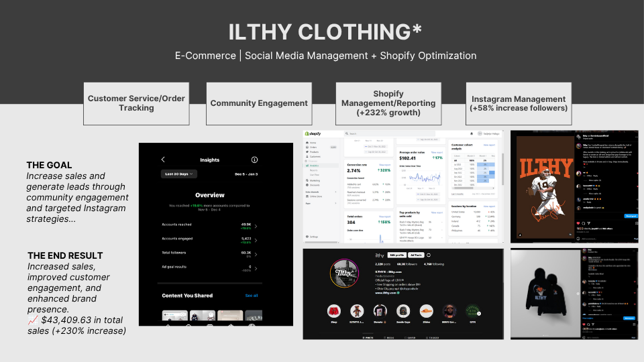Open Shopify notifications bell
644x362 pixels.
(472, 134)
